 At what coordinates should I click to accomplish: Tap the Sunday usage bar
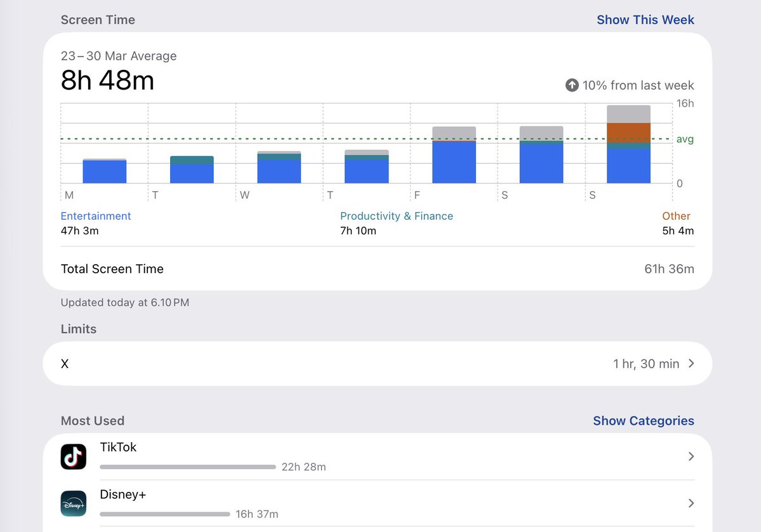point(628,144)
